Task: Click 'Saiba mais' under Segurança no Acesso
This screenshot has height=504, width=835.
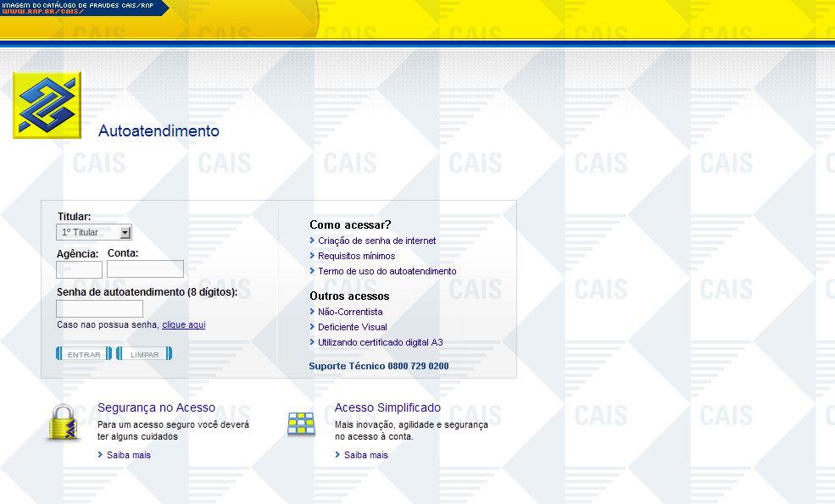Action: pos(128,455)
